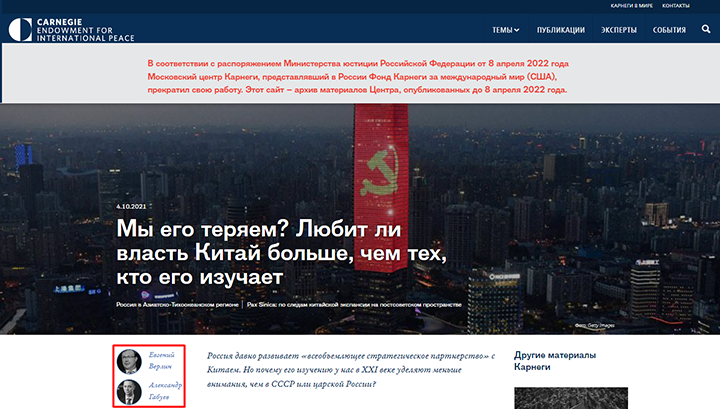Click the Carnegie globe logo icon
The image size is (720, 409).
19,29
